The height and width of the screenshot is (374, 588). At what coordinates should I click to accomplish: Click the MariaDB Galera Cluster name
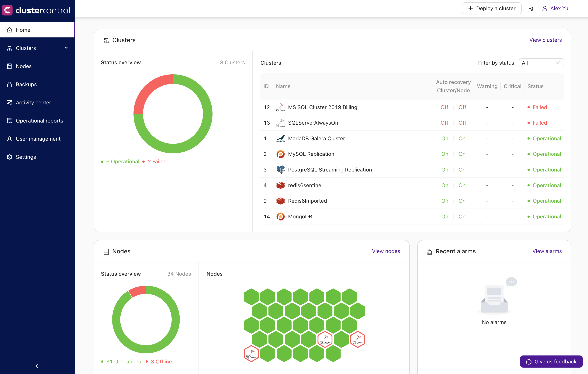[316, 138]
